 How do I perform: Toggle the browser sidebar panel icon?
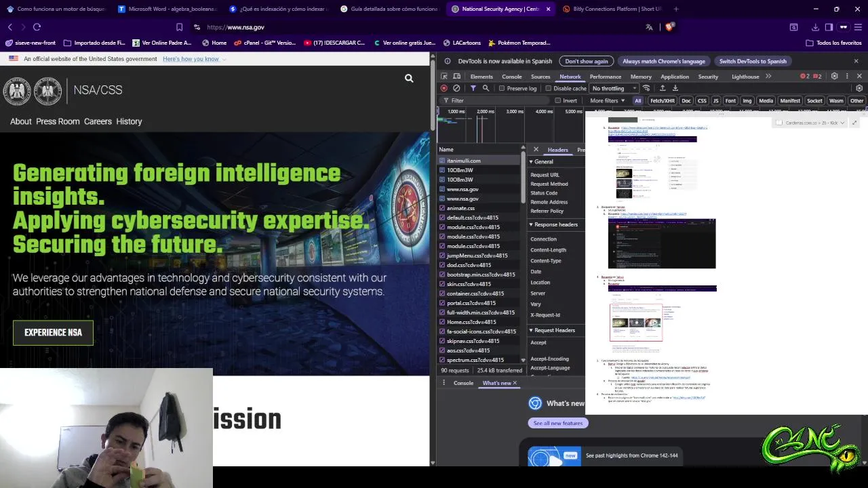(x=829, y=27)
